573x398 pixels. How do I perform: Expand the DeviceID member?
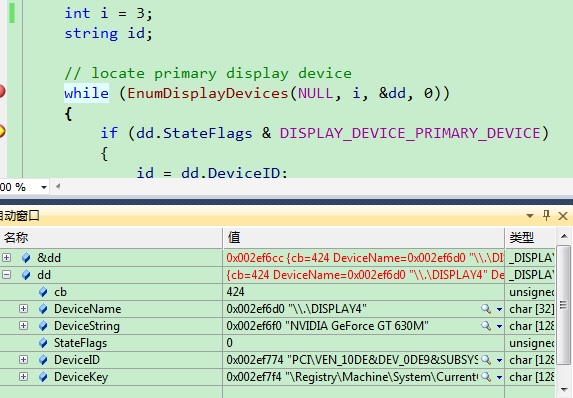pos(23,360)
